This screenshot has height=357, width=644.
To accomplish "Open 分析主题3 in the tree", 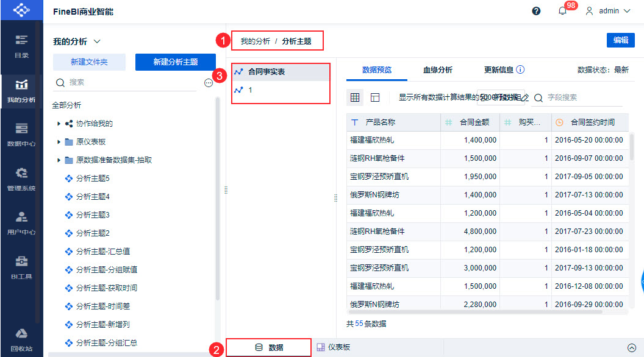I will [x=93, y=215].
